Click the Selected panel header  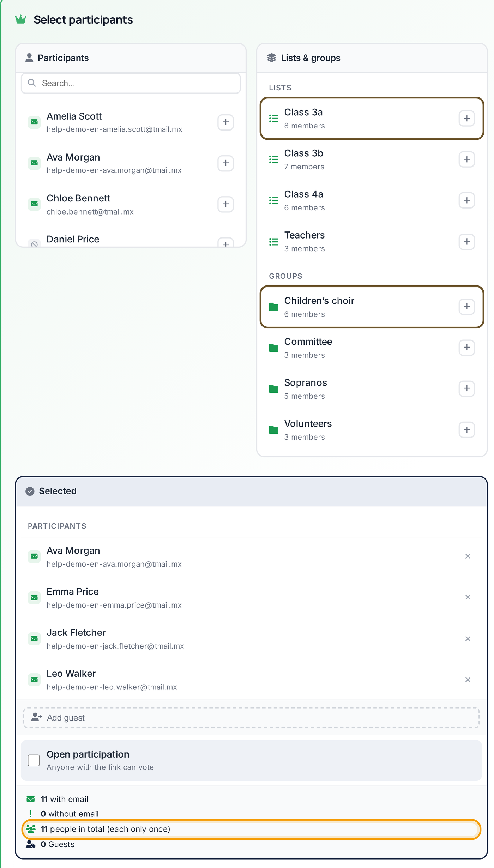coord(251,491)
